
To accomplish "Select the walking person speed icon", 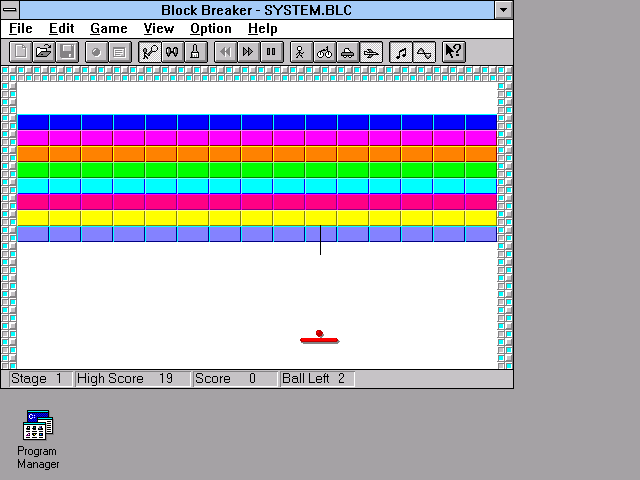I will coord(300,51).
